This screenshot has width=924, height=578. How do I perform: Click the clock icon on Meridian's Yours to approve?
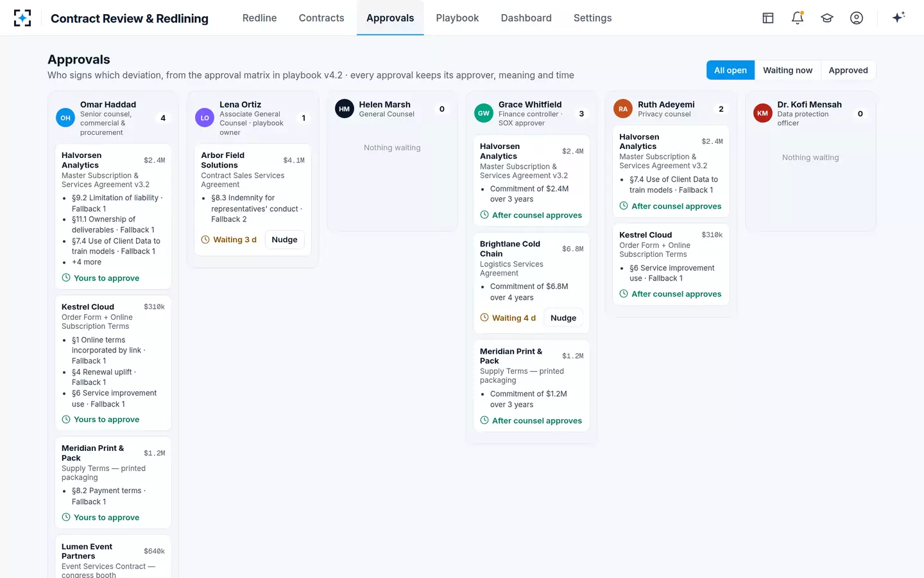tap(66, 518)
